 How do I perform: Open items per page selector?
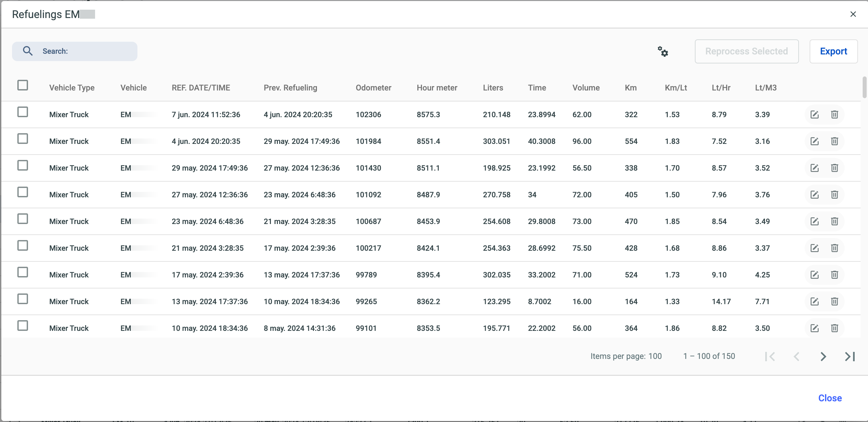point(655,356)
